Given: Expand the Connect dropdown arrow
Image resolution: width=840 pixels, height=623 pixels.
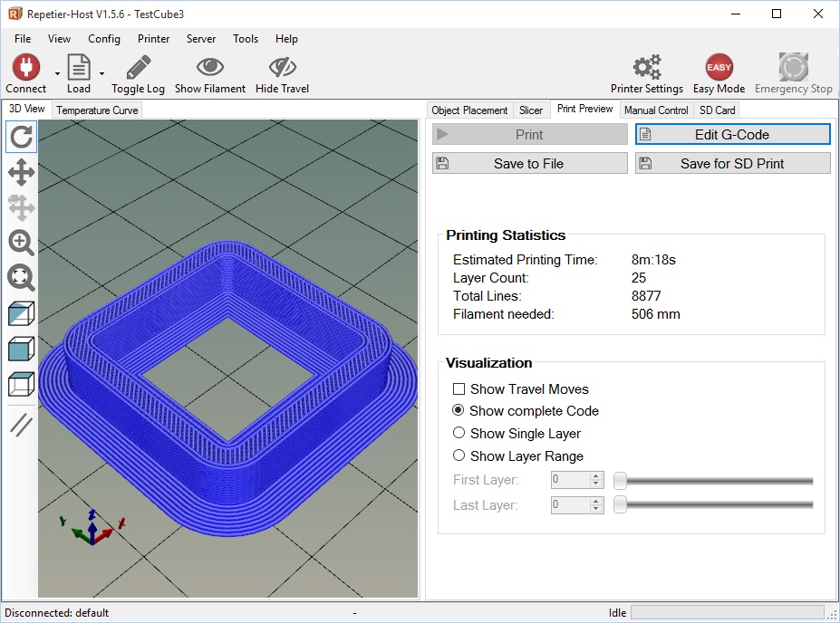Looking at the screenshot, I should click(57, 73).
